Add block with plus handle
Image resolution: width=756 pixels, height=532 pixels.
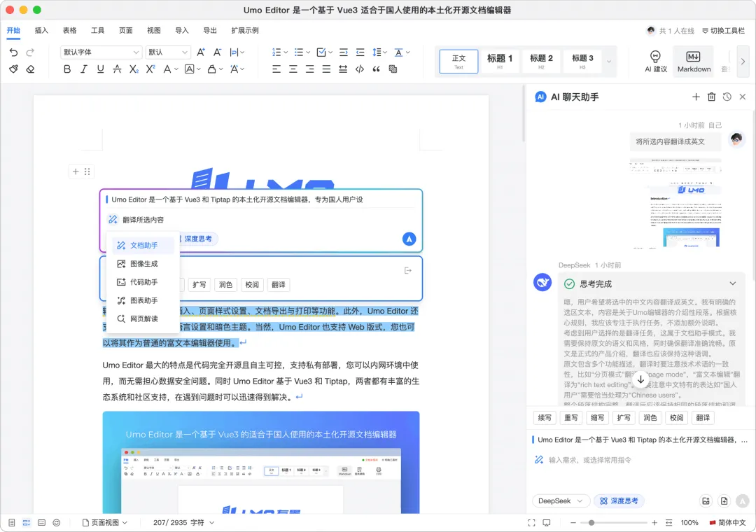coord(76,171)
